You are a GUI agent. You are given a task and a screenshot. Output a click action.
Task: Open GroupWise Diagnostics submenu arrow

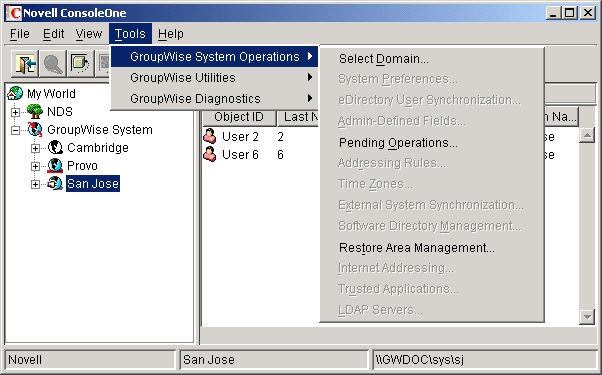point(310,98)
